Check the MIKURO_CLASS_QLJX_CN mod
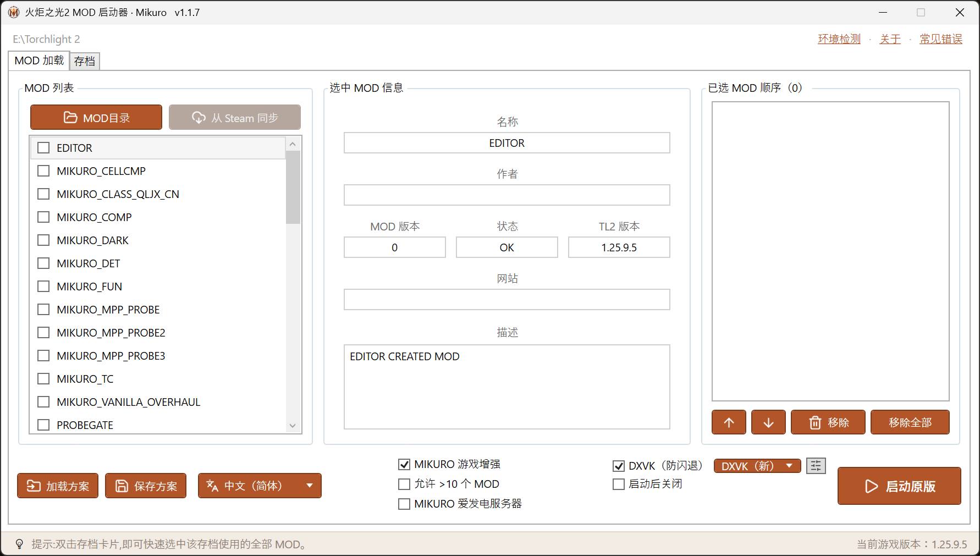This screenshot has width=980, height=556. [x=43, y=194]
